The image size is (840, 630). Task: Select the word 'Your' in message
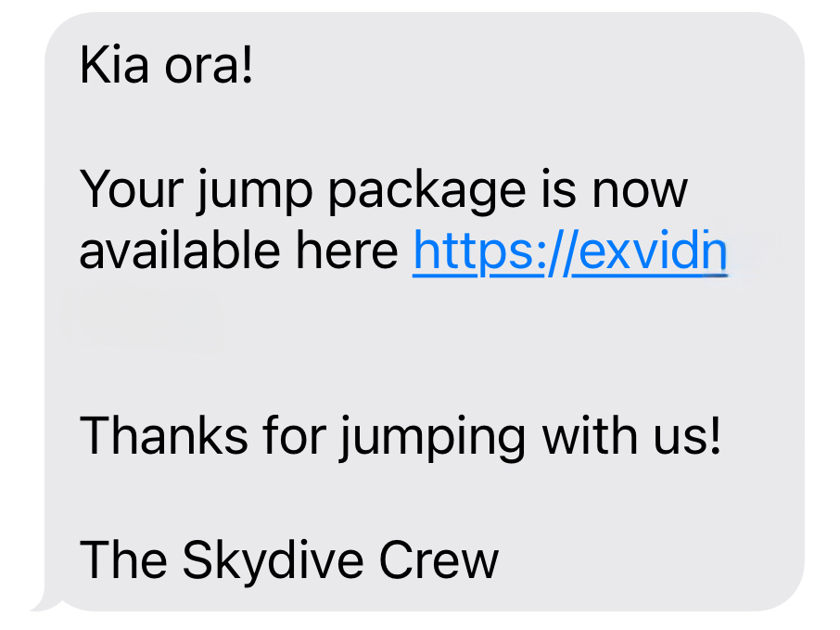(x=132, y=188)
